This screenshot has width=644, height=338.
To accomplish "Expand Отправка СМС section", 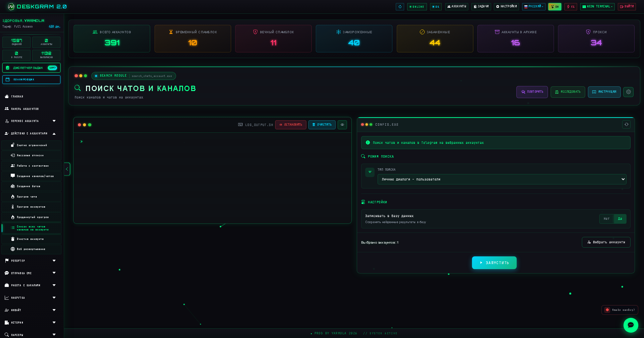I will [30, 273].
